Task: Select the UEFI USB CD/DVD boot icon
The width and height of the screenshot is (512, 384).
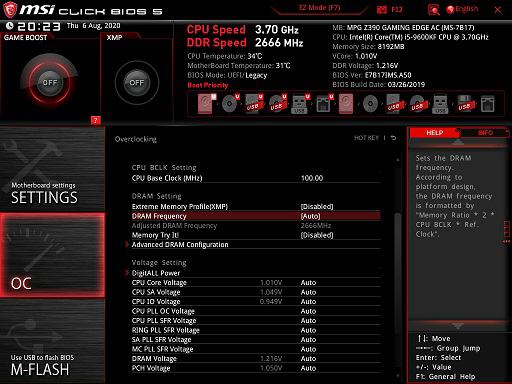Action: click(277, 104)
